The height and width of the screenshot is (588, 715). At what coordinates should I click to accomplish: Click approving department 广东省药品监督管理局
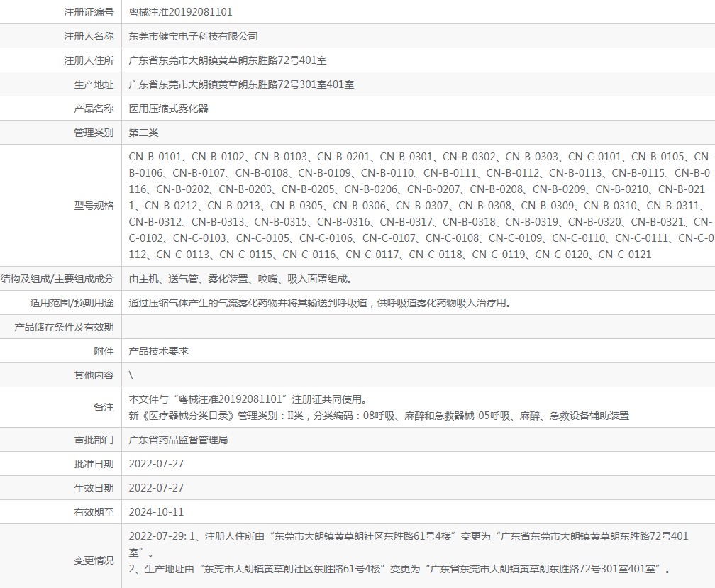coord(178,440)
